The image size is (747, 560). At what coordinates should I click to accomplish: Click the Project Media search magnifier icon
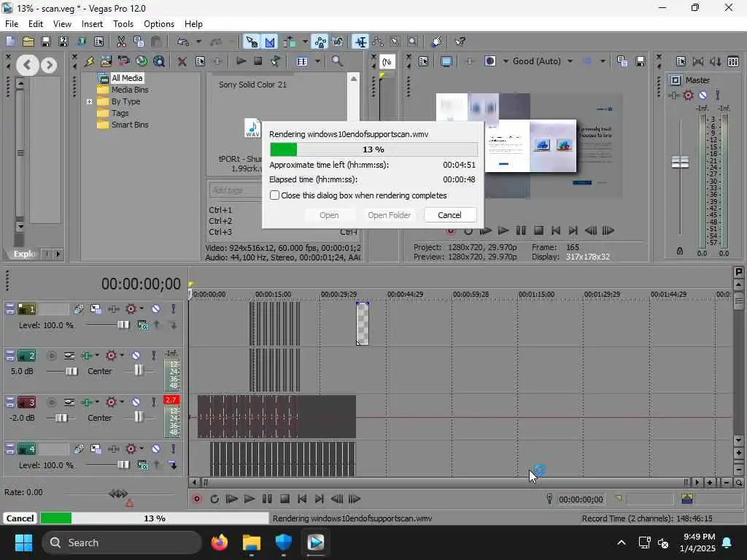point(337,61)
